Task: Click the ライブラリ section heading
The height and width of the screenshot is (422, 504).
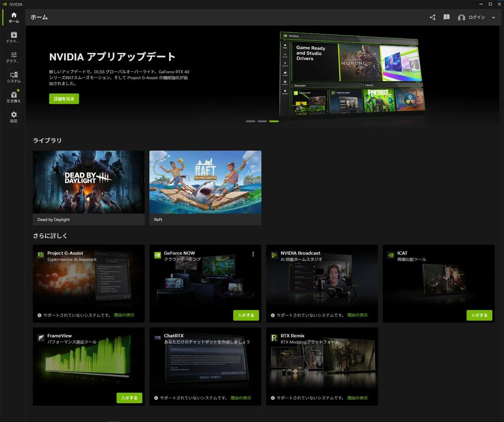Action: coord(47,140)
